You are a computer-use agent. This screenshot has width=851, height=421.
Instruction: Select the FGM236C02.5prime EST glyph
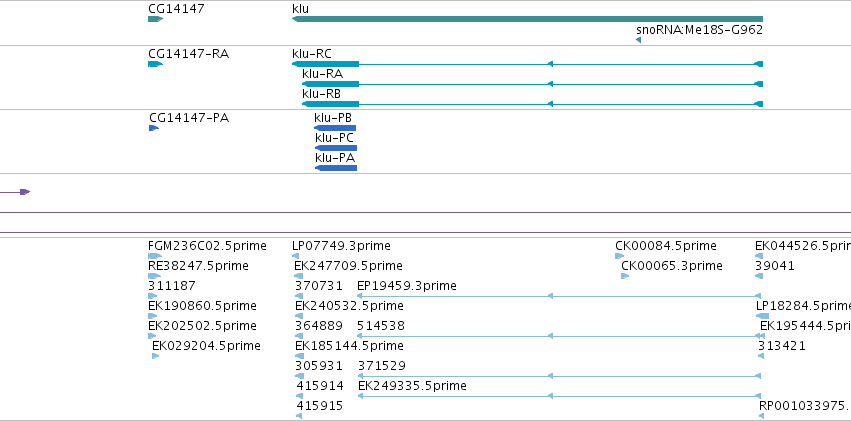tap(155, 256)
